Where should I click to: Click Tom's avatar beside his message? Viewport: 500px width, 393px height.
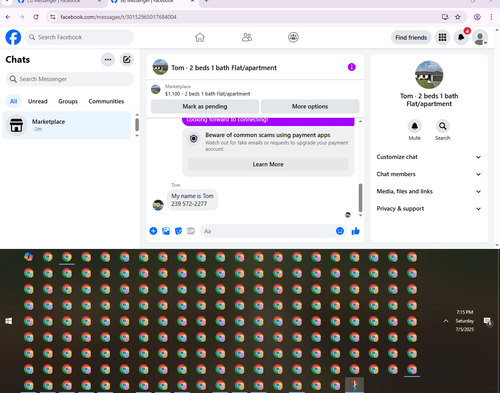(x=158, y=205)
